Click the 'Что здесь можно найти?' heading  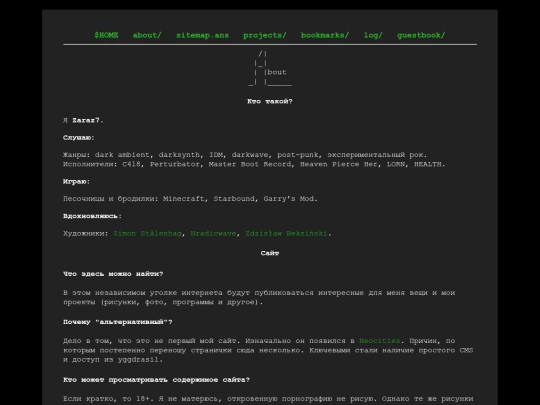pos(113,274)
